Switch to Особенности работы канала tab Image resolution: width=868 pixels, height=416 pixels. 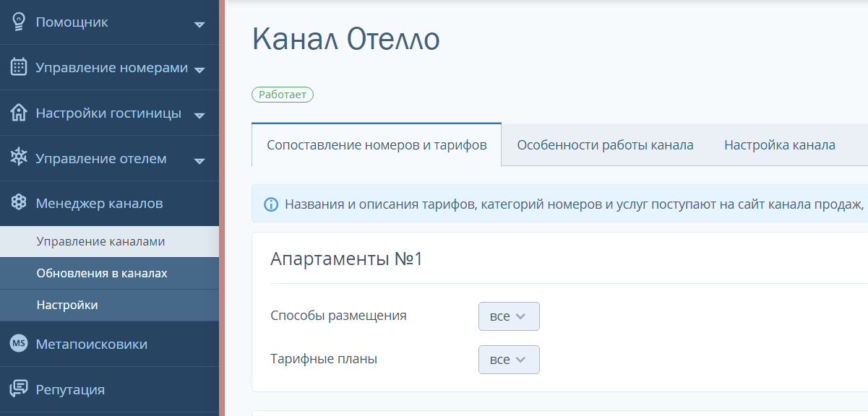click(605, 145)
